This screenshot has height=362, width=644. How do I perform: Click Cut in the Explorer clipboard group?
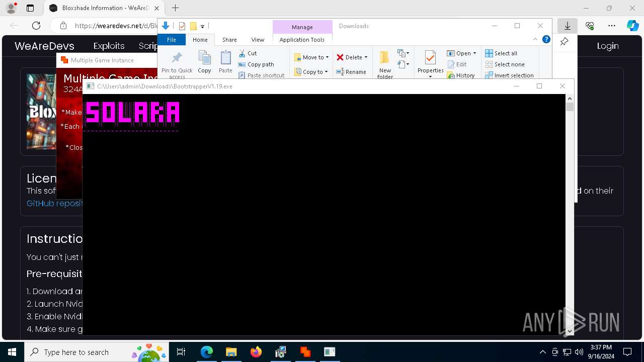click(x=248, y=53)
